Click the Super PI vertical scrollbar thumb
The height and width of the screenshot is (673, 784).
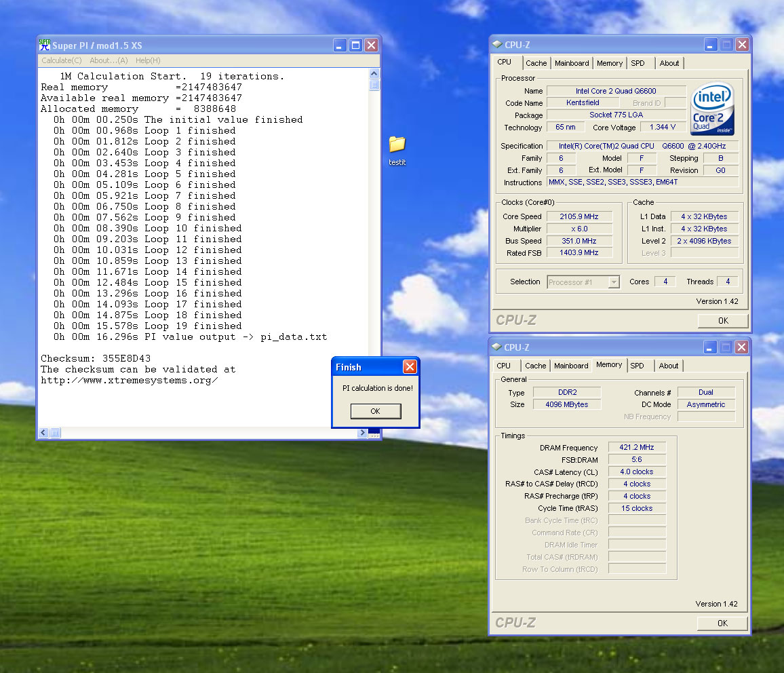[374, 85]
